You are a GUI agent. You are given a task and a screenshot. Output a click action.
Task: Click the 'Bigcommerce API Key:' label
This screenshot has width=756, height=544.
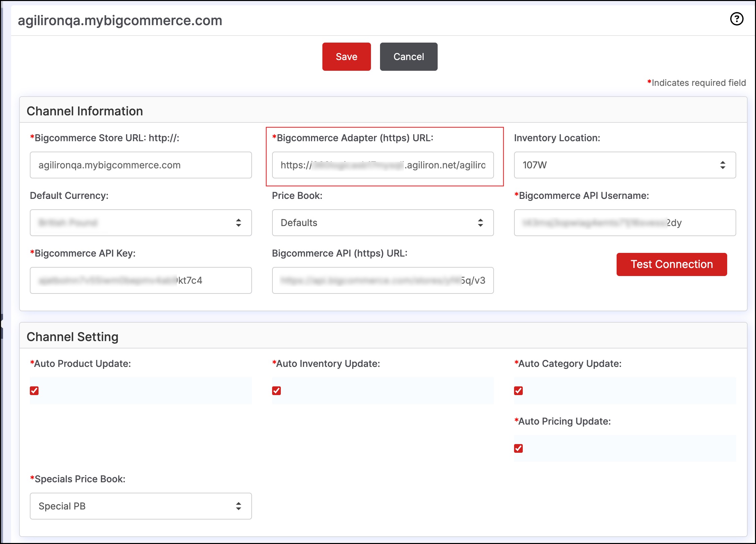83,253
